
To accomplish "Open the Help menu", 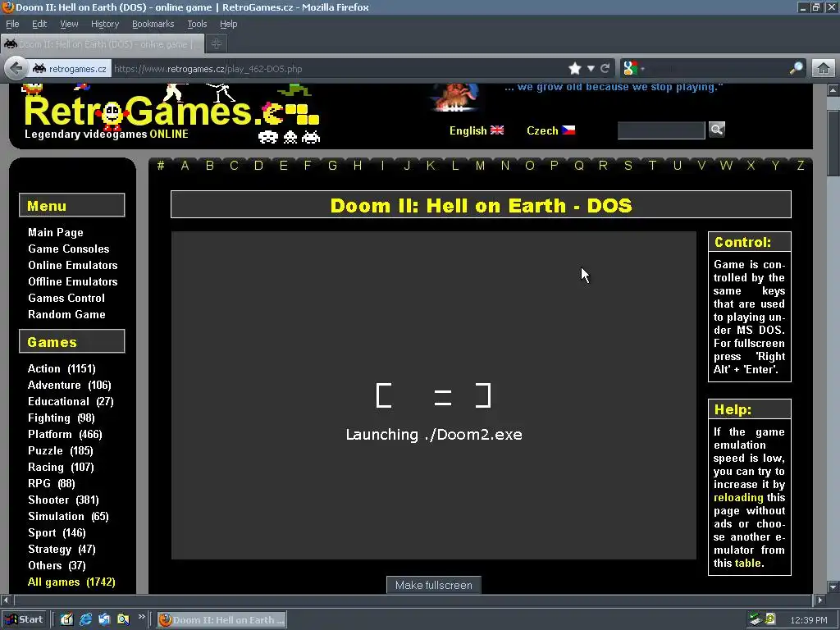I will 228,24.
